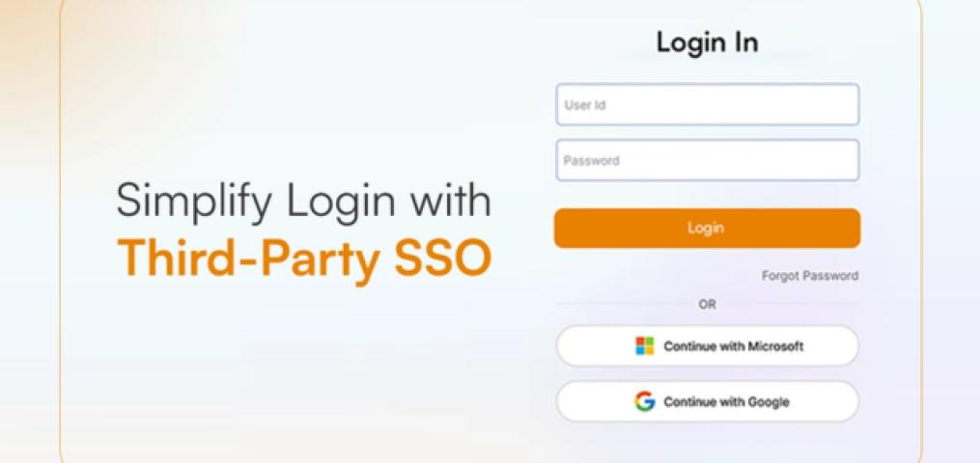Click the Google G logo icon
The image size is (980, 463).
tap(644, 401)
